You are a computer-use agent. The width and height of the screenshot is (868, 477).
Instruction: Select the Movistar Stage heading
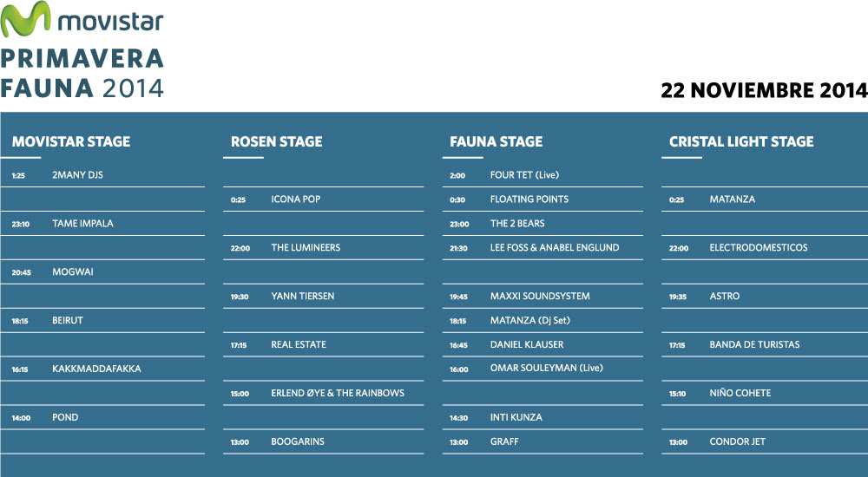pyautogui.click(x=71, y=141)
